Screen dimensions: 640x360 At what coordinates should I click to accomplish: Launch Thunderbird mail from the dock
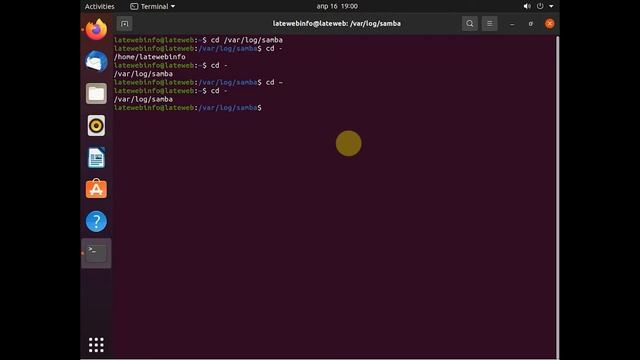pyautogui.click(x=96, y=61)
